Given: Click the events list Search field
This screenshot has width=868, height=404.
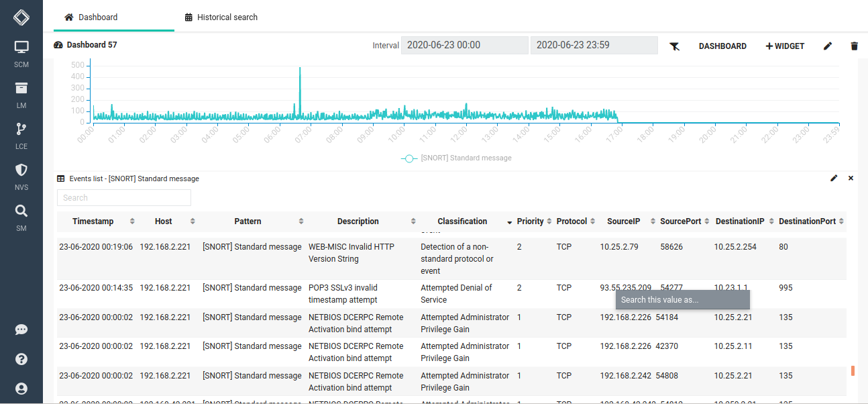Looking at the screenshot, I should [124, 198].
